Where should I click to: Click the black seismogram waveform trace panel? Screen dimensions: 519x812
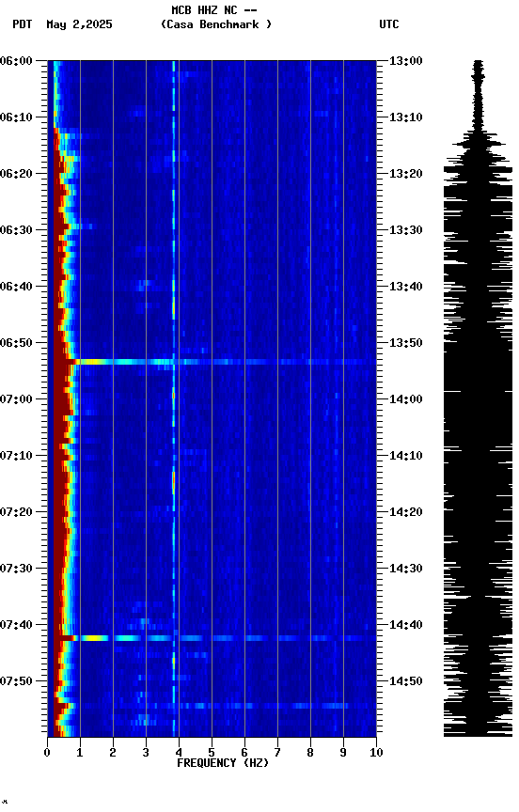(x=478, y=398)
